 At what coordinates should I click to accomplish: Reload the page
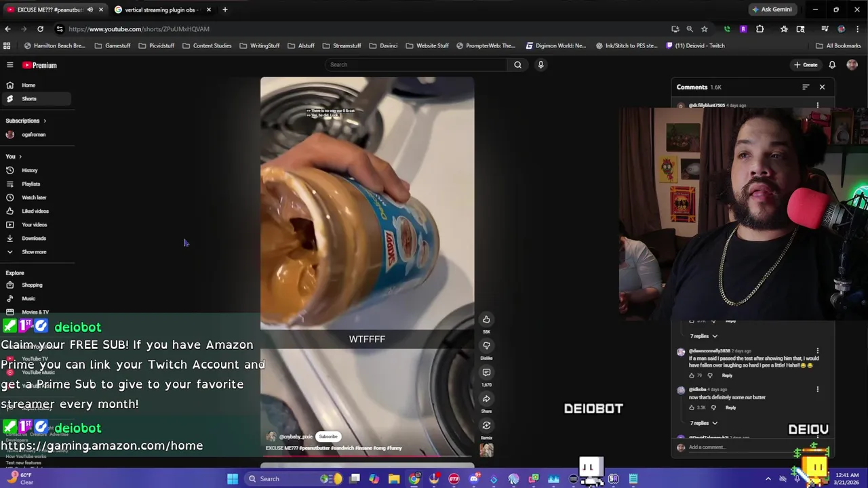(x=40, y=29)
